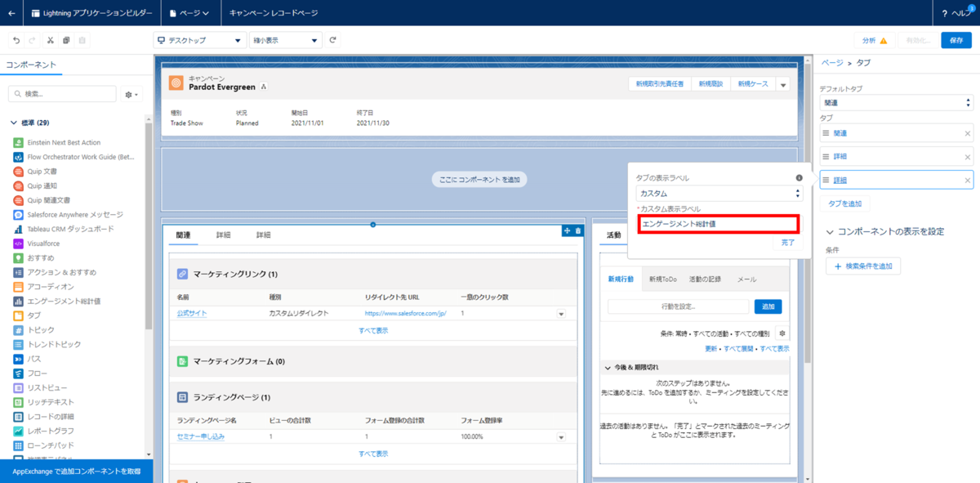Viewport: 980px width, 483px height.
Task: Collapse the 今後 & 期限切れ section
Action: pyautogui.click(x=607, y=368)
